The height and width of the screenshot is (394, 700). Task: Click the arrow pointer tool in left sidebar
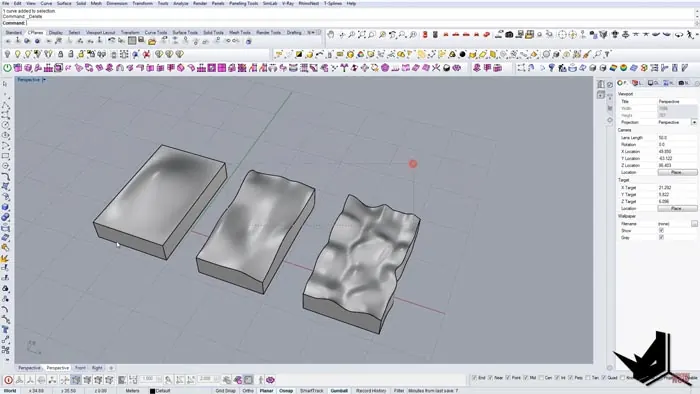point(5,83)
